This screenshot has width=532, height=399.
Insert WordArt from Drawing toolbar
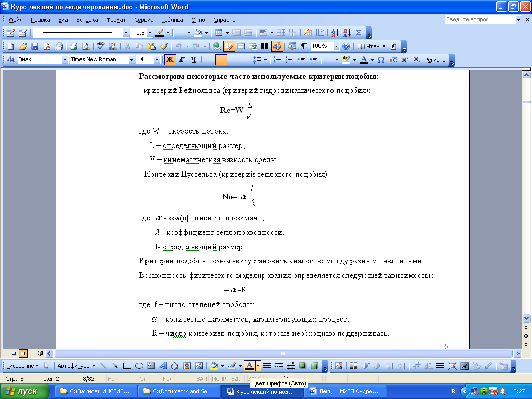(163, 366)
